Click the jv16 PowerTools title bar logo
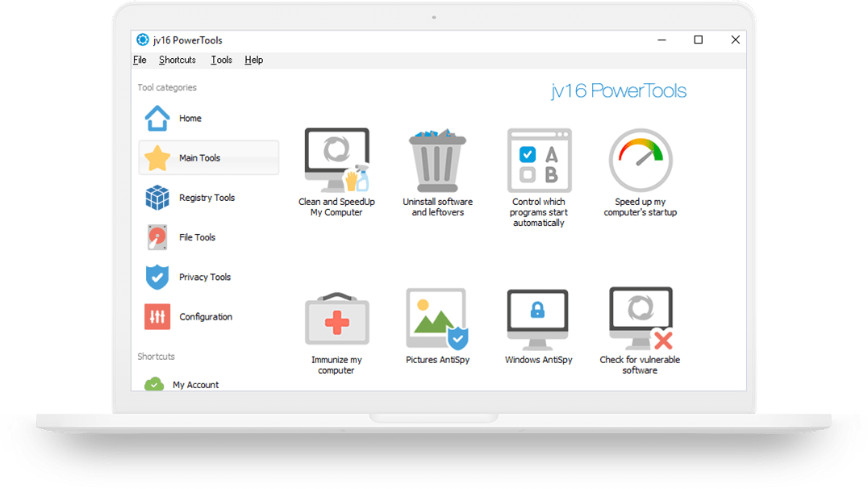The height and width of the screenshot is (489, 868). point(143,40)
